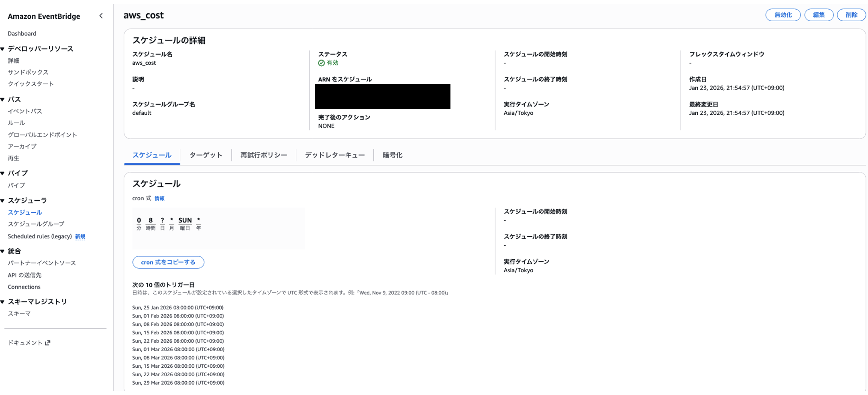The height and width of the screenshot is (395, 868).
Task: Open アーカイブ in the sidebar
Action: 22,147
